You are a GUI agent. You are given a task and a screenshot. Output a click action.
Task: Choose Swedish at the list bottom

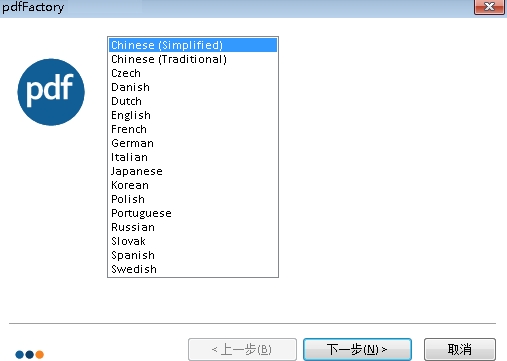click(x=193, y=269)
